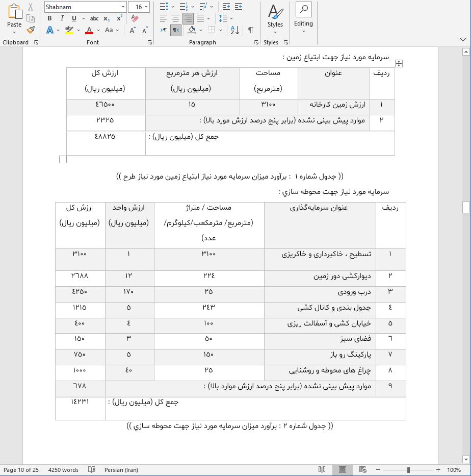The height and width of the screenshot is (476, 471).
Task: Click the table move handle
Action: tap(399, 63)
